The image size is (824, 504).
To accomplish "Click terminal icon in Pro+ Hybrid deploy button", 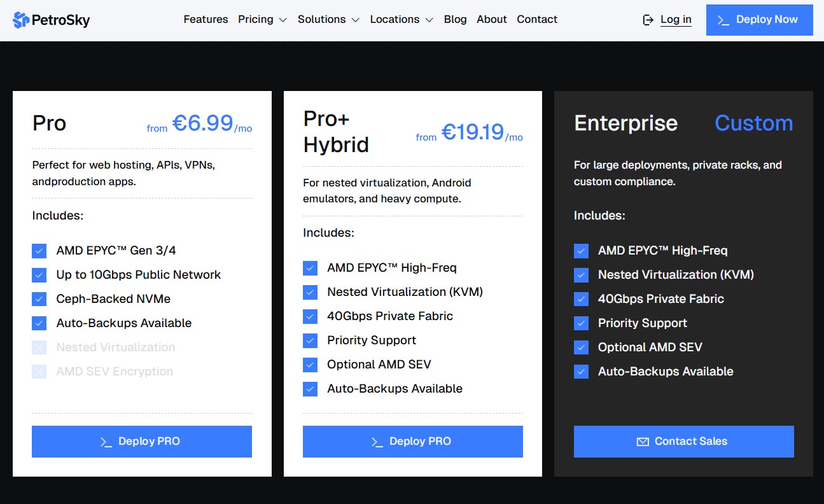I will [x=377, y=442].
